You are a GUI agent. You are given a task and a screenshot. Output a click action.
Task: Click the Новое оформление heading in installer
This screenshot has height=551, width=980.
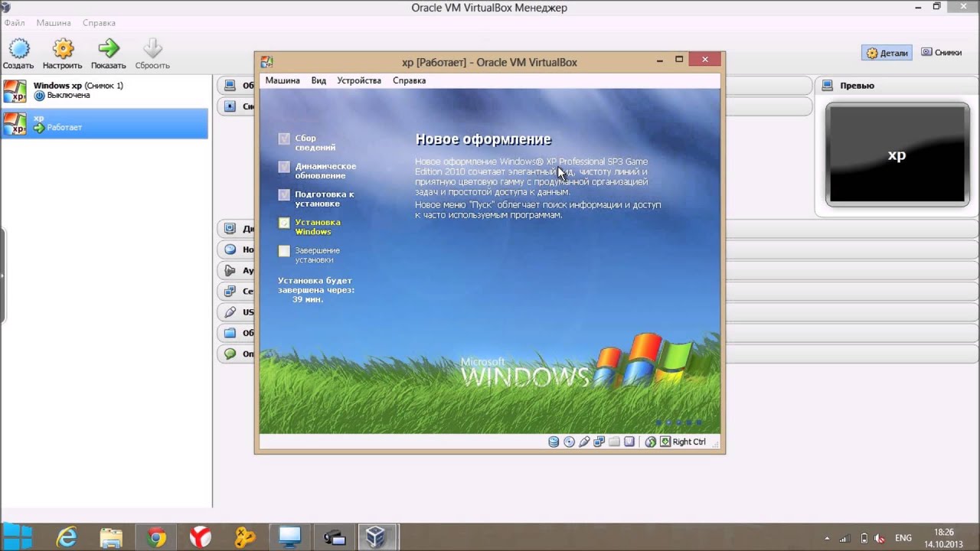point(483,139)
